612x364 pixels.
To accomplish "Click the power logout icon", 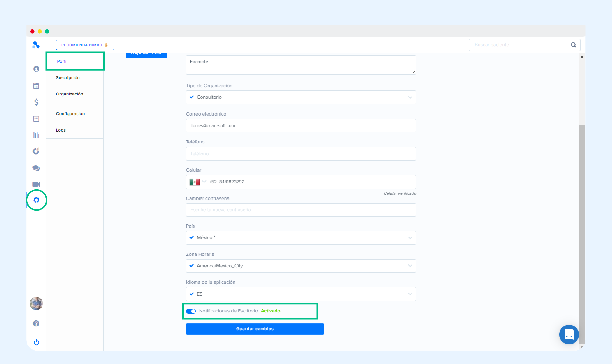I will point(36,342).
